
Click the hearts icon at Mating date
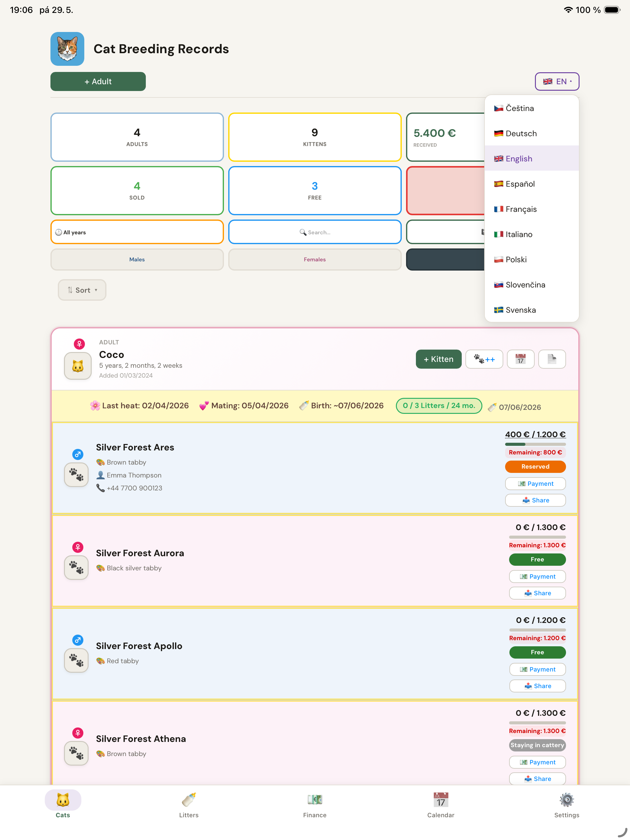204,406
